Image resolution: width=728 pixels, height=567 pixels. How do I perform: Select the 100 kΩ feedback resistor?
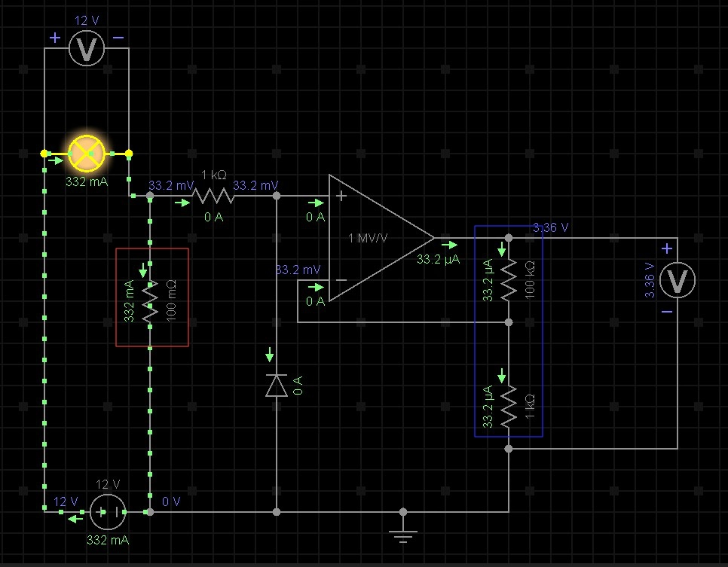click(509, 280)
